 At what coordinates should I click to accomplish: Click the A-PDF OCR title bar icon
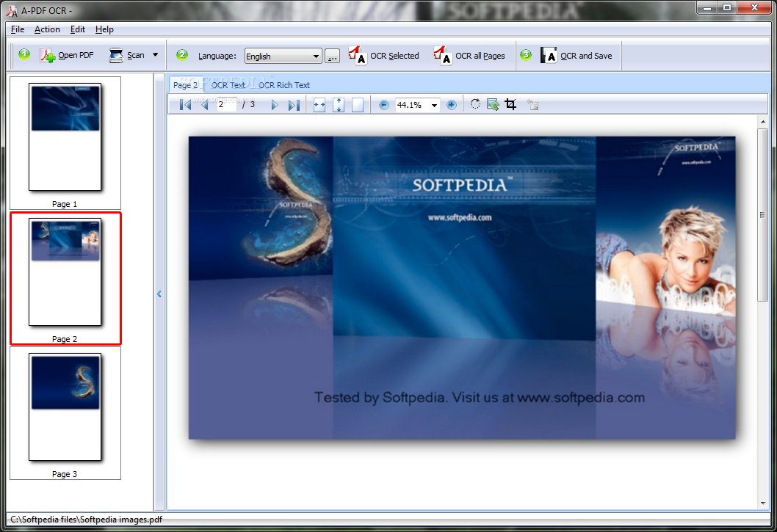(x=12, y=10)
